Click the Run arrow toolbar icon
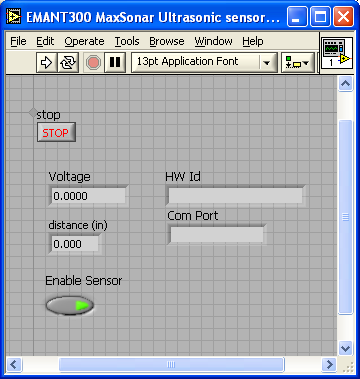Viewport: 360px width, 379px height. click(x=46, y=62)
